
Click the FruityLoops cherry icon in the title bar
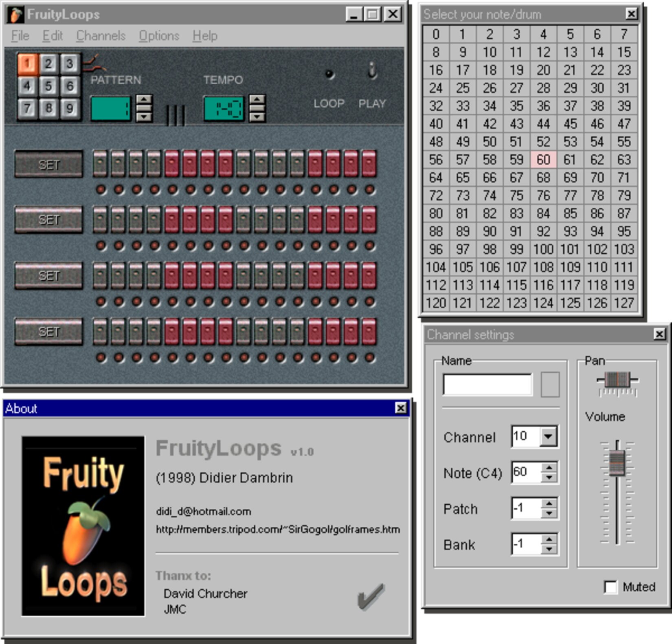(16, 14)
